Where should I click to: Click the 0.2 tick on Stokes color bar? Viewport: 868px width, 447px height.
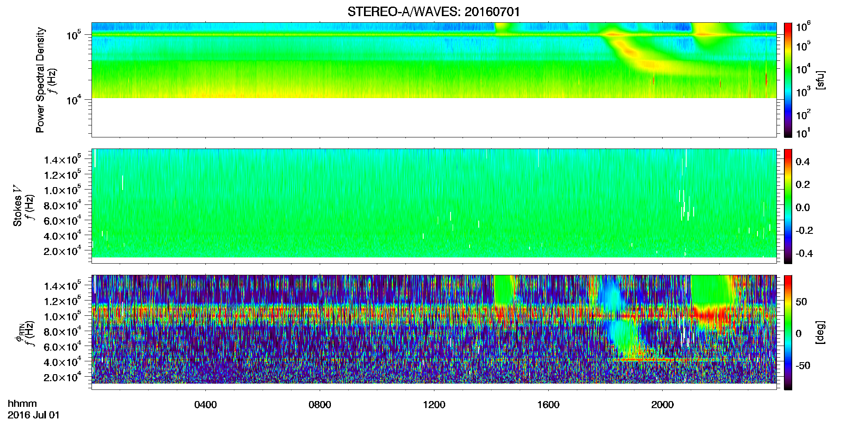pyautogui.click(x=803, y=185)
